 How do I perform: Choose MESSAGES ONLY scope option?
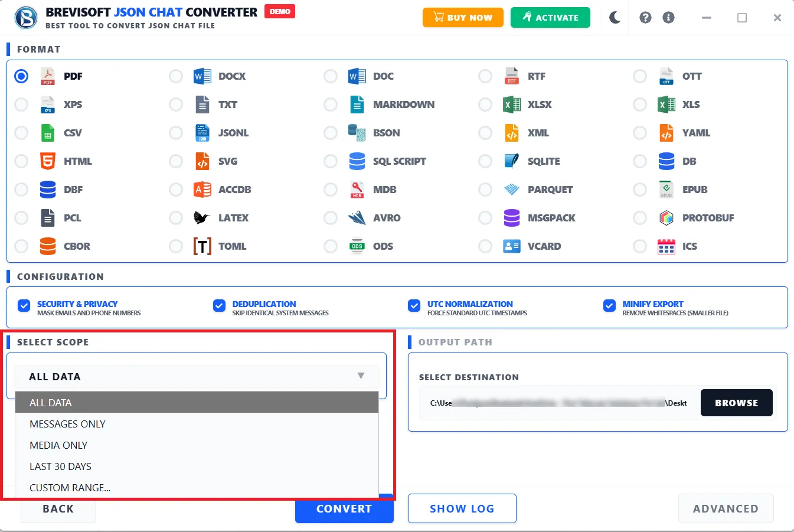[197, 424]
